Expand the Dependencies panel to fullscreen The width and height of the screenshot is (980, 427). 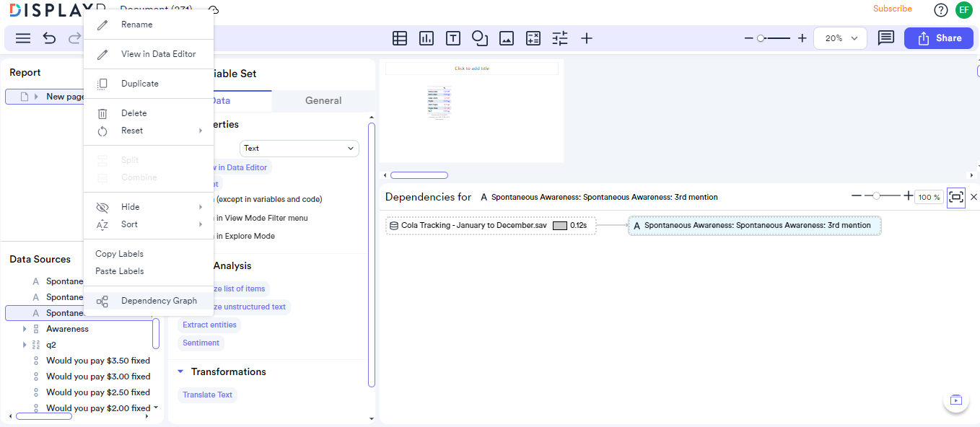(955, 197)
